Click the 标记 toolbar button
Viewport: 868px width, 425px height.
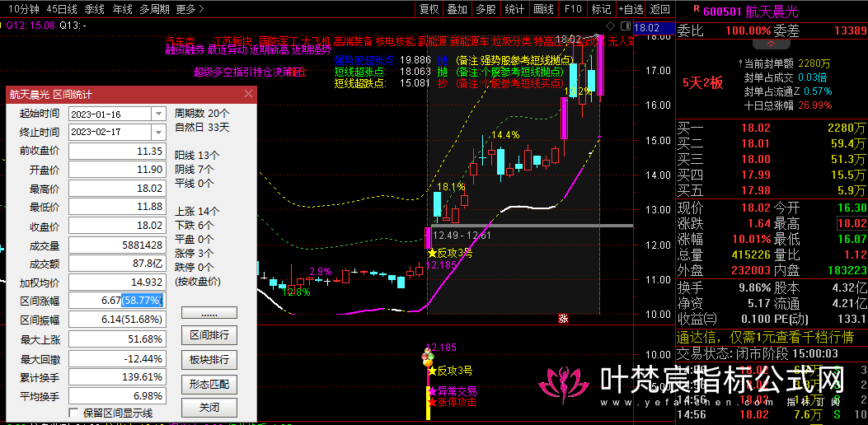(x=601, y=9)
